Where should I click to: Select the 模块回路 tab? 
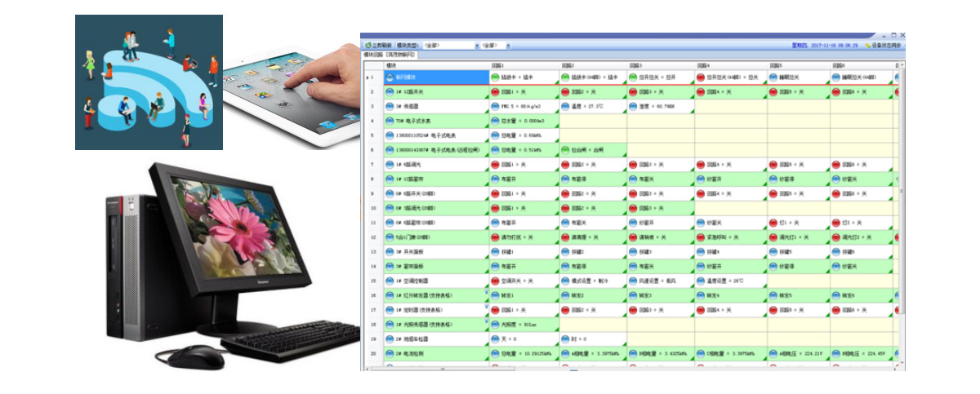pyautogui.click(x=390, y=54)
